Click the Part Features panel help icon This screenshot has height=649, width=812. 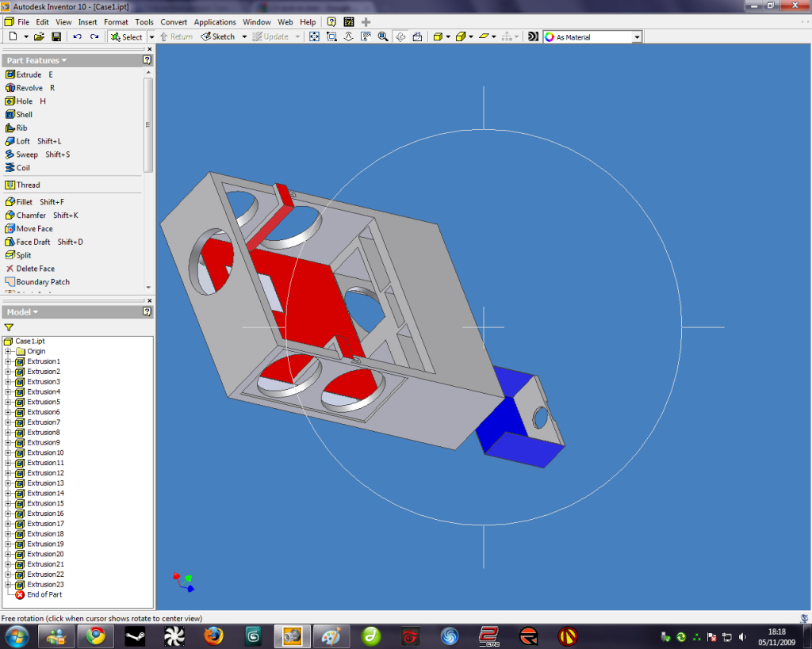point(147,60)
